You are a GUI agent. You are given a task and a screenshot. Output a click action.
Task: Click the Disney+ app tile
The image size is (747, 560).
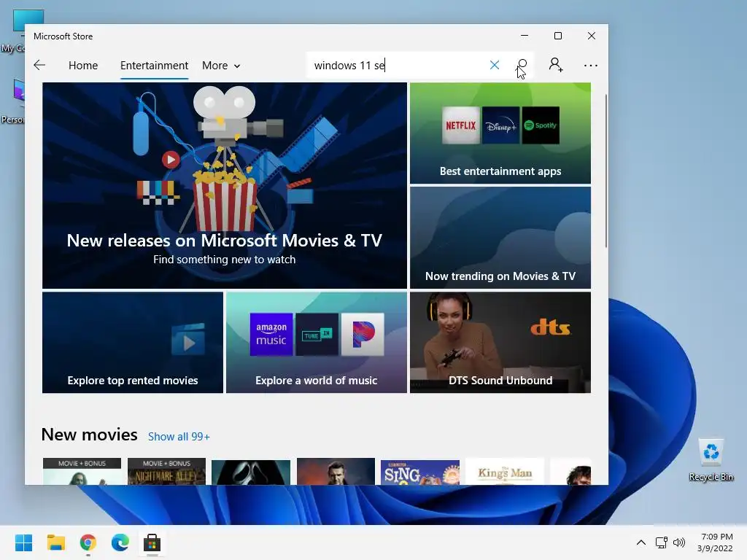click(500, 125)
